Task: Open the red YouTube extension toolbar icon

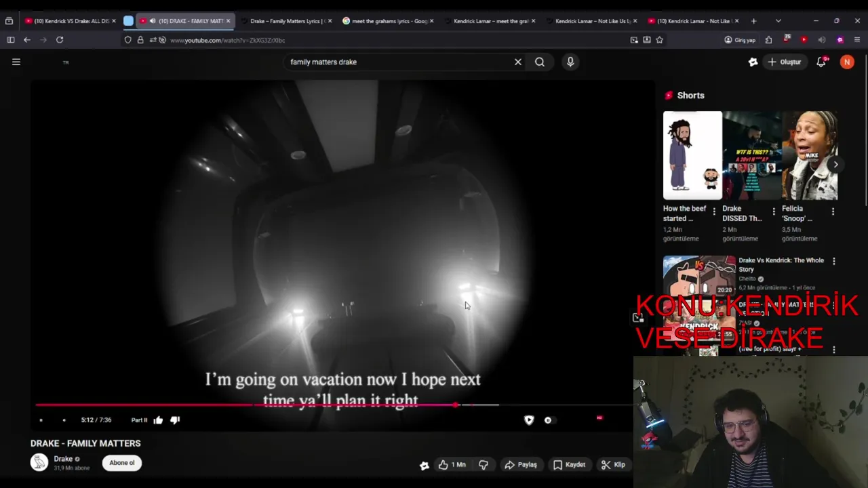Action: coord(804,40)
